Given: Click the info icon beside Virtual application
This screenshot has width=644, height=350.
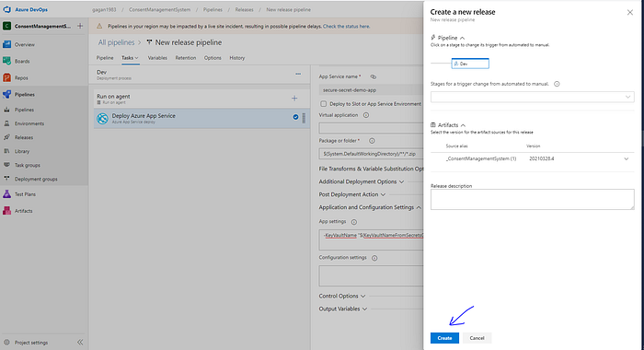Looking at the screenshot, I should pyautogui.click(x=366, y=115).
